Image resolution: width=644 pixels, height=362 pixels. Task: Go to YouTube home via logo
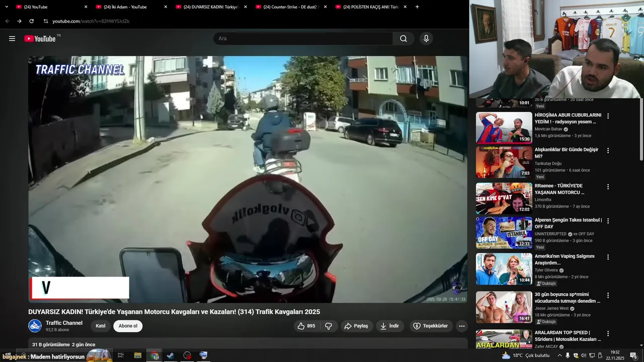point(40,39)
